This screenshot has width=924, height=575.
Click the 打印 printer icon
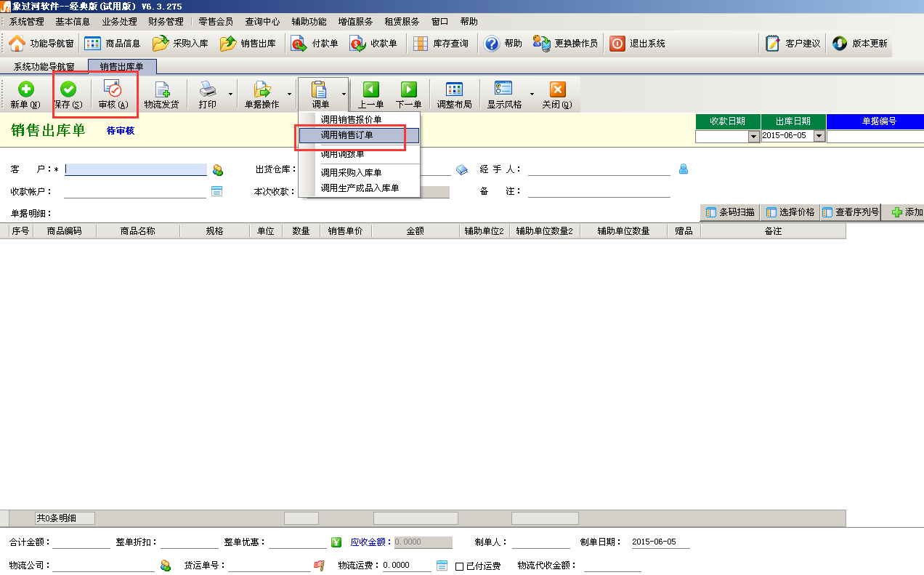[x=208, y=90]
